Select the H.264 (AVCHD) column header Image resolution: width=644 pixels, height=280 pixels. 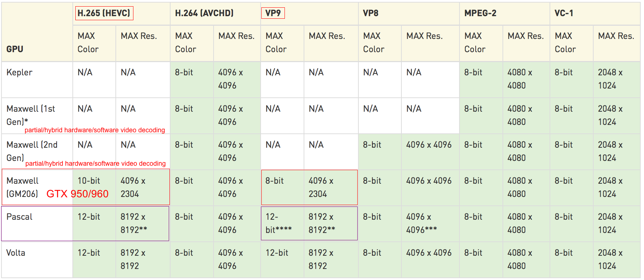(x=204, y=13)
